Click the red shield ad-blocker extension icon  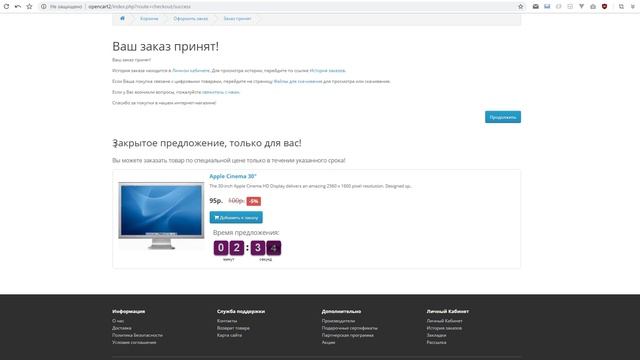pyautogui.click(x=604, y=7)
